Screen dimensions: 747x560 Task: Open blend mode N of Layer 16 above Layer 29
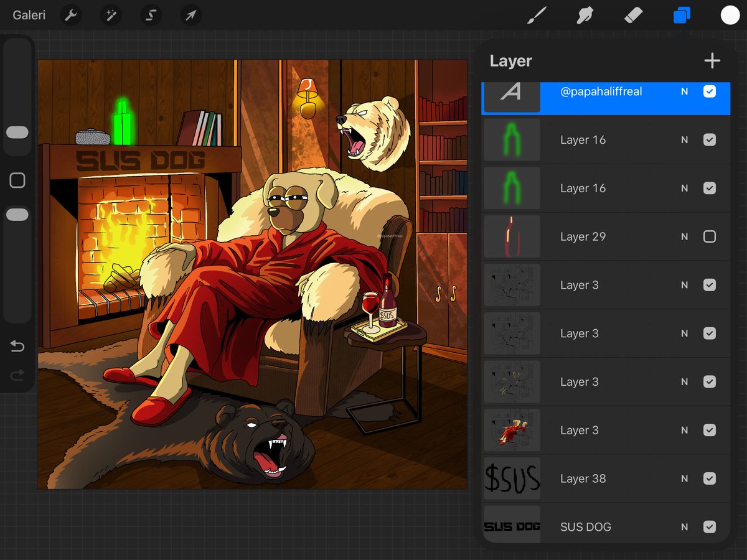(x=685, y=188)
